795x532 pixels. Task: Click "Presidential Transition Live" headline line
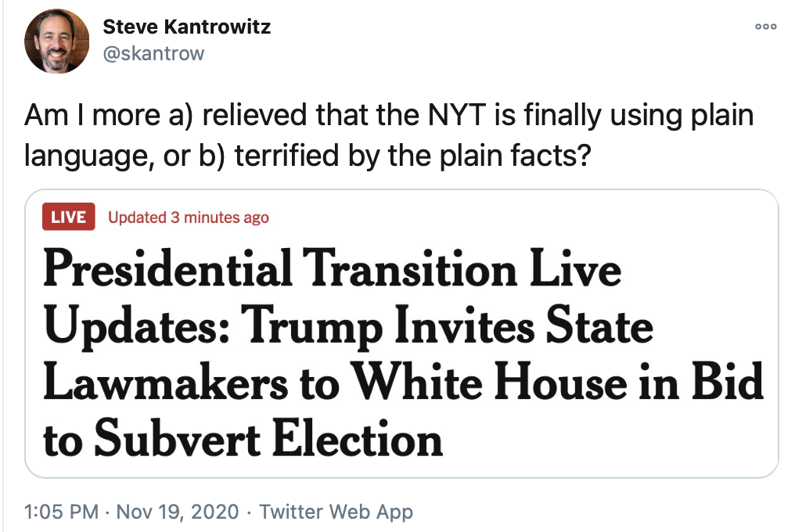click(x=332, y=270)
